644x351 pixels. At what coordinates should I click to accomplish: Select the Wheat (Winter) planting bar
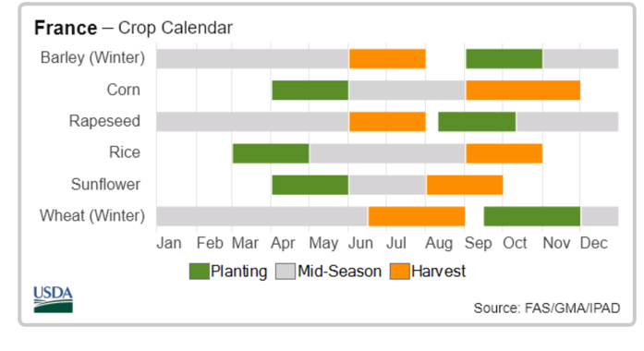point(532,216)
